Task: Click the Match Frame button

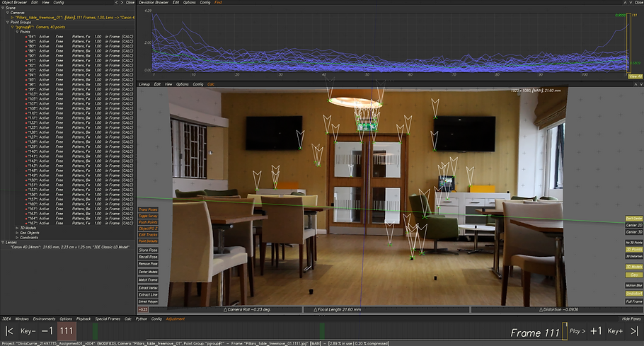Action: [x=149, y=280]
